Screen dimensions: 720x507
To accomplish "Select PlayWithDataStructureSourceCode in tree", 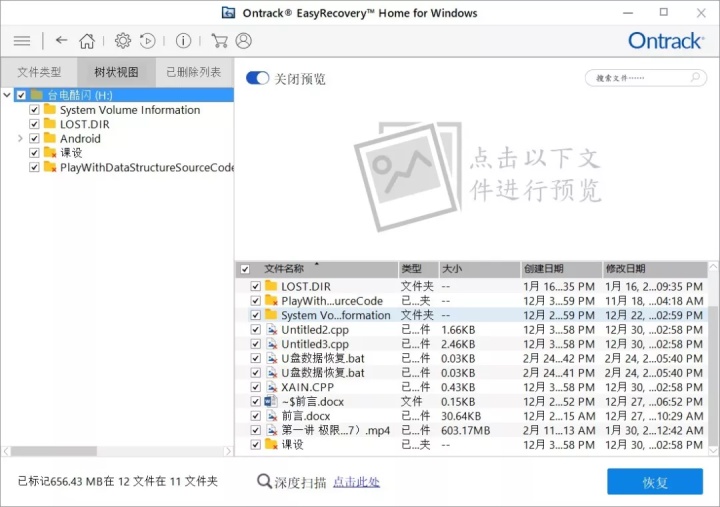I will pyautogui.click(x=147, y=167).
